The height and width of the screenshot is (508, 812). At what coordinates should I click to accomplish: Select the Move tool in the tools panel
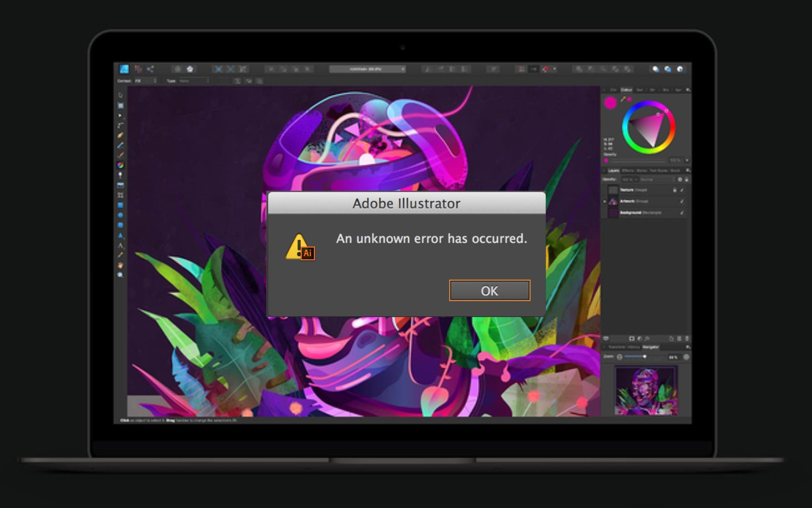(121, 95)
